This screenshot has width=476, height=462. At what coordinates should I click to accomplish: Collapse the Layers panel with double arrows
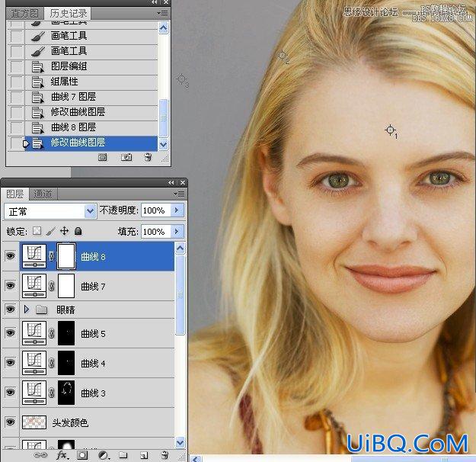click(171, 182)
